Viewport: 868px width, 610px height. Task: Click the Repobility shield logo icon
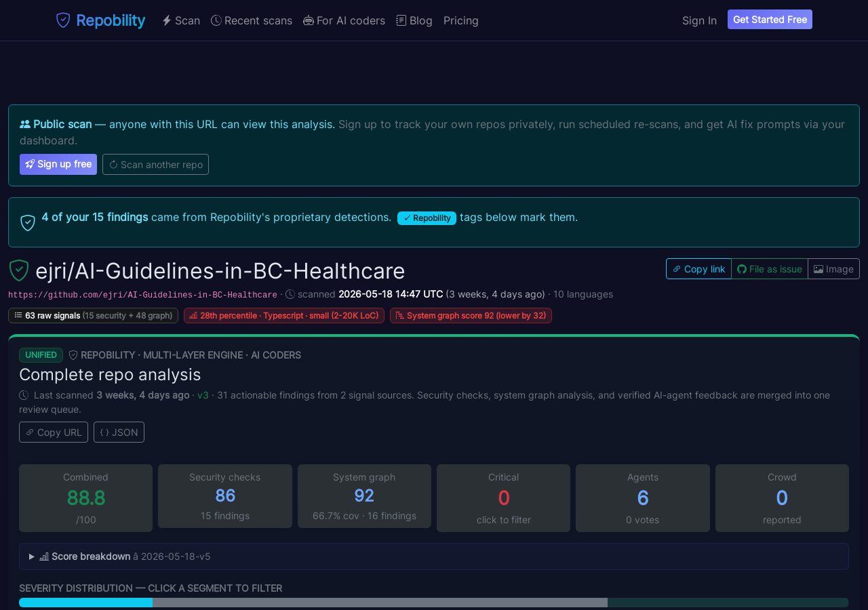coord(63,20)
